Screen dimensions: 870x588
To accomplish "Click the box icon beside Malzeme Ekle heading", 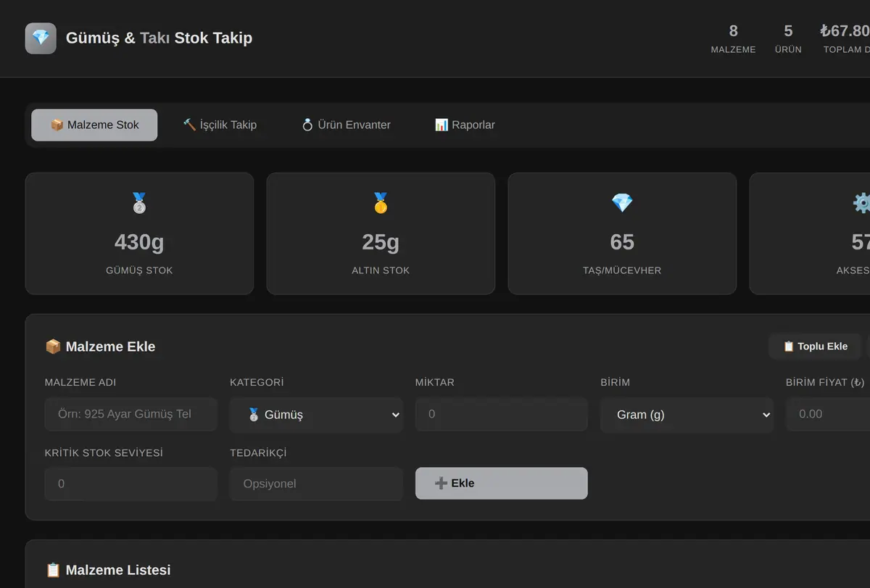I will point(53,347).
